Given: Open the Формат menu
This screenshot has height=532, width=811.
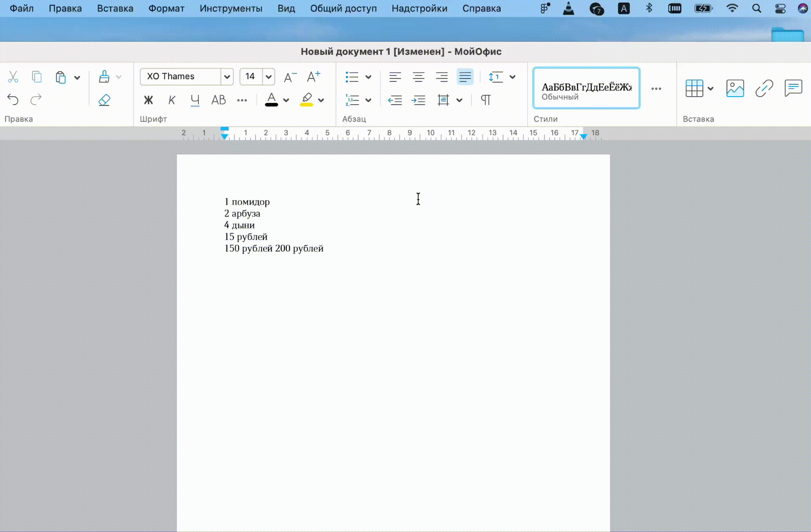Looking at the screenshot, I should (166, 8).
